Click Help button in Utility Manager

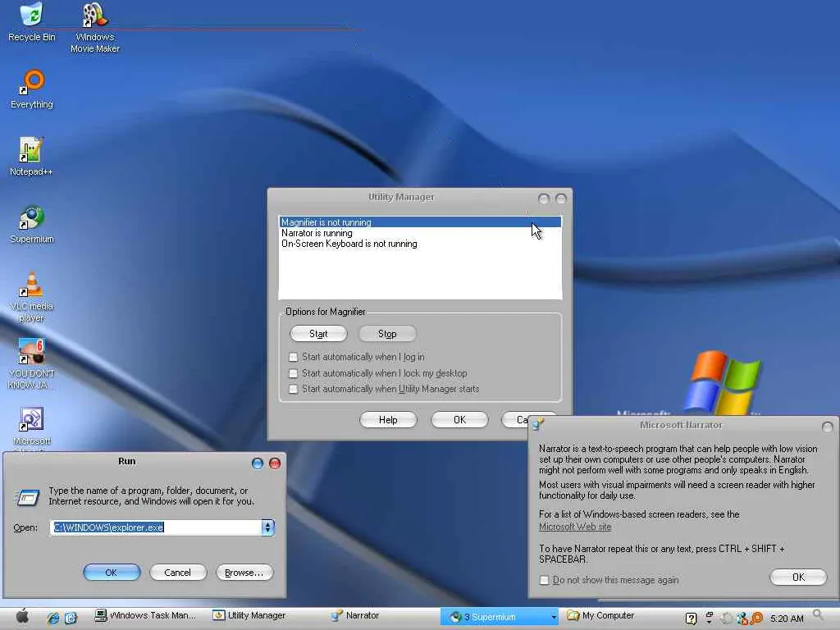[388, 419]
